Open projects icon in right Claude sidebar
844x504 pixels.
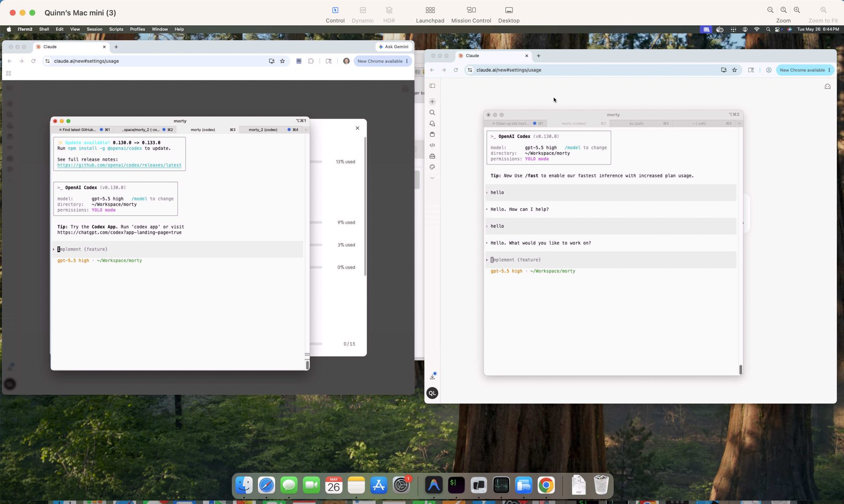click(x=432, y=134)
